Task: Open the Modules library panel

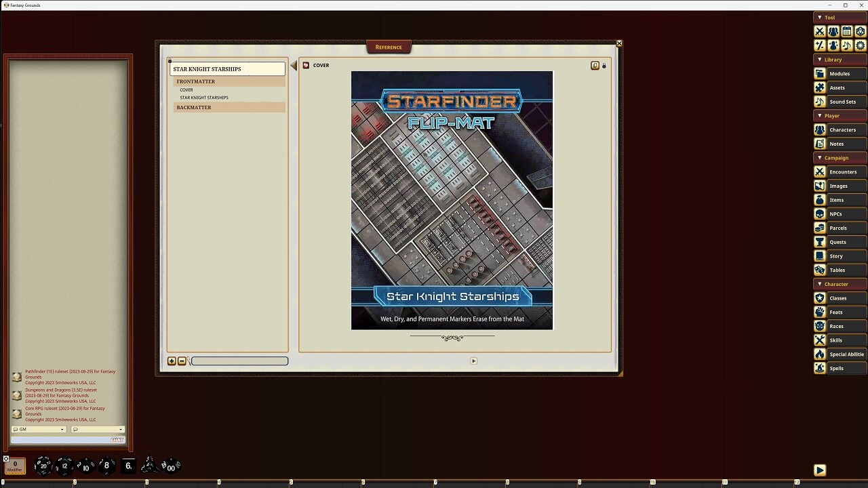Action: (840, 73)
